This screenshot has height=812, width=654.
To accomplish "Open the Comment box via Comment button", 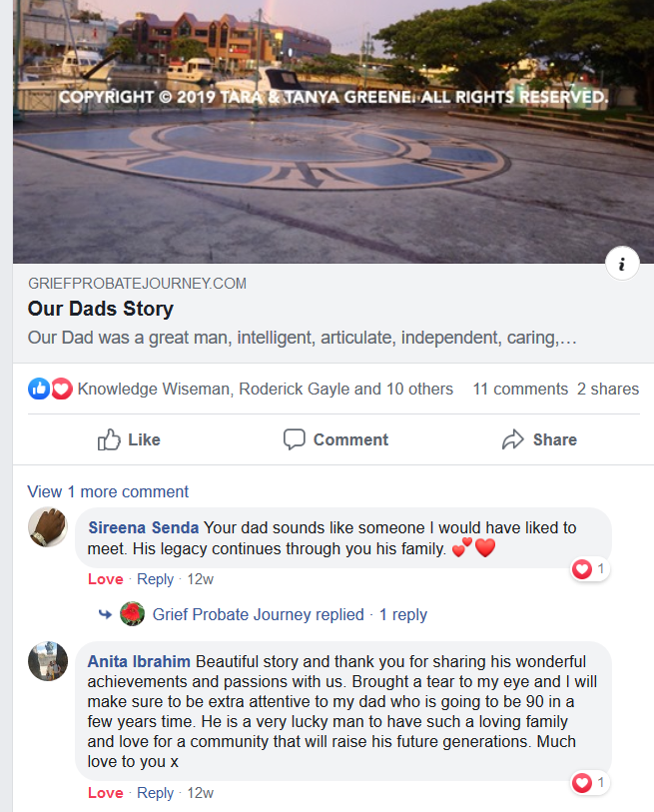I will tap(335, 439).
